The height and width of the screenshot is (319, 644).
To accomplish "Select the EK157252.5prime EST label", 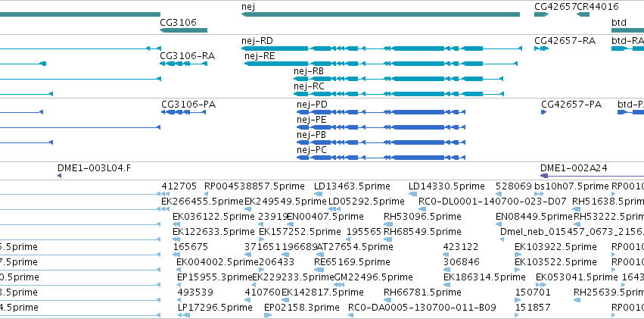I will 300,231.
